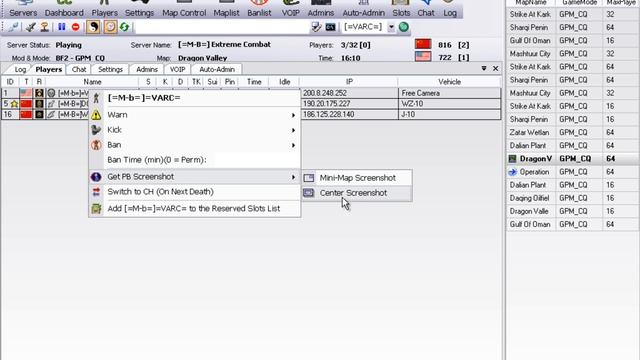
Task: Click the checklist computer icon
Action: [316, 27]
